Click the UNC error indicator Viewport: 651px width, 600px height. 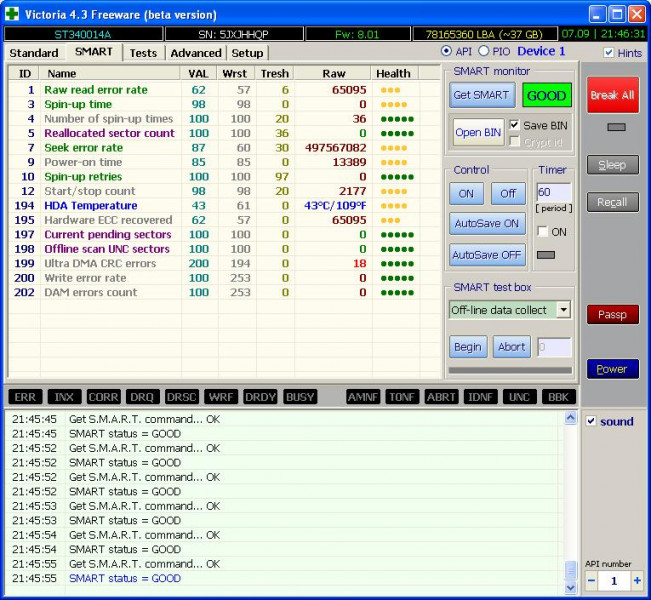click(519, 397)
